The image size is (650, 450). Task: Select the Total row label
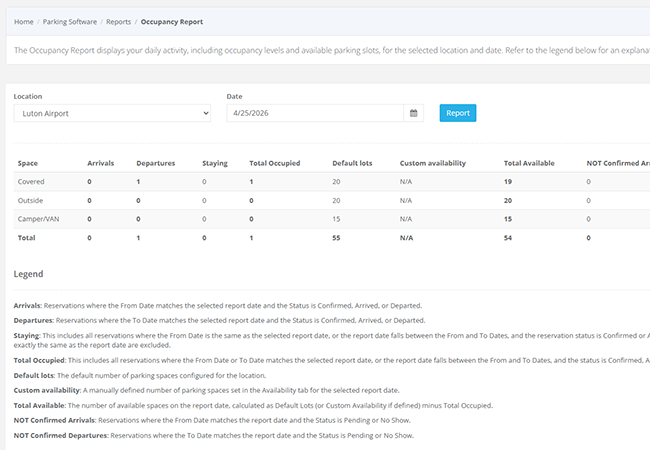pyautogui.click(x=27, y=238)
